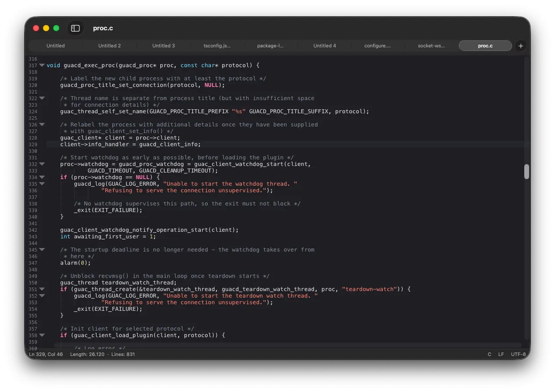Add a new tab with plus button
555x392 pixels.
click(520, 46)
